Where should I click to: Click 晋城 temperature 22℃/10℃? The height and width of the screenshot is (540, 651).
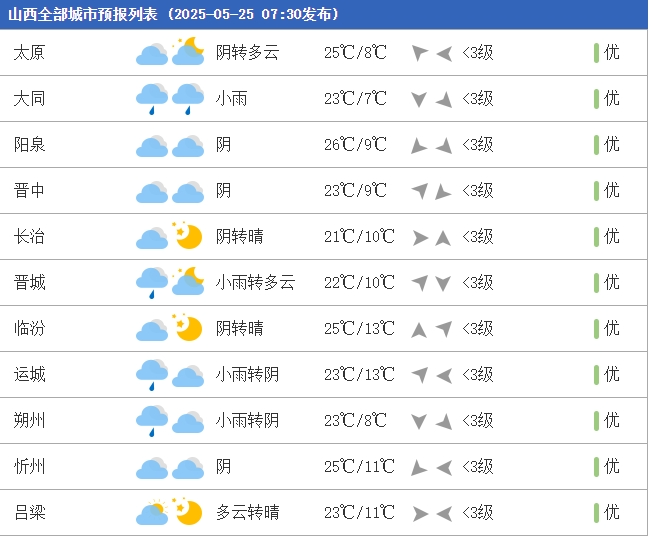click(359, 283)
